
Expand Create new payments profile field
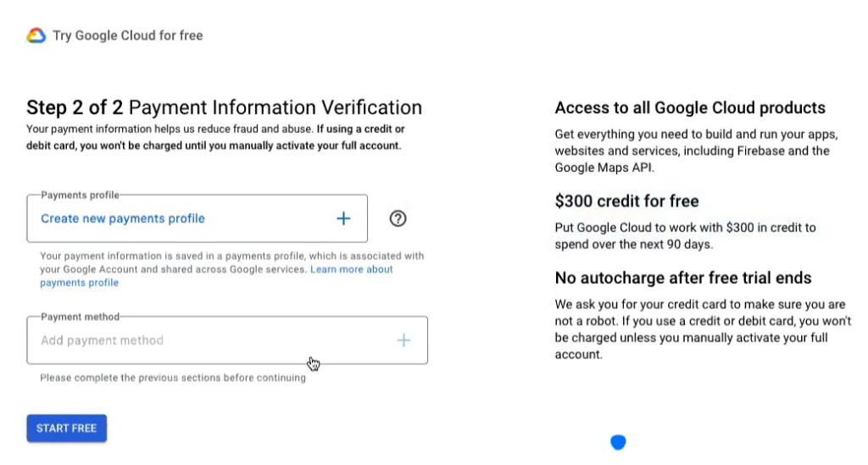(197, 219)
